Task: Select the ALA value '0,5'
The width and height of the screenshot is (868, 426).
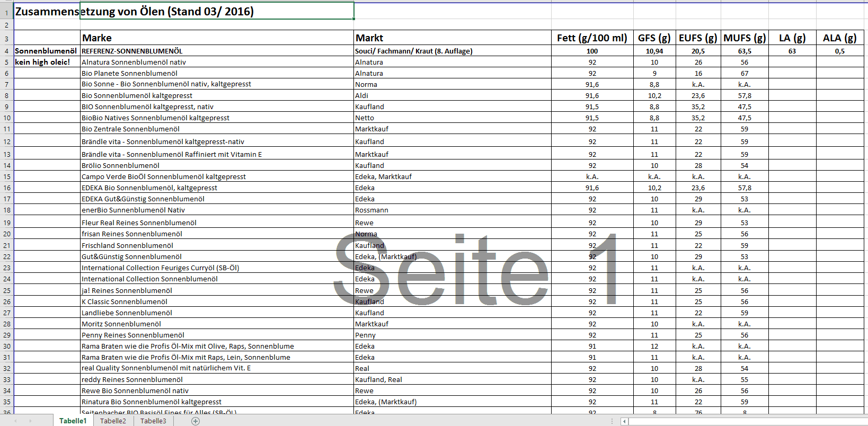Action: 839,51
